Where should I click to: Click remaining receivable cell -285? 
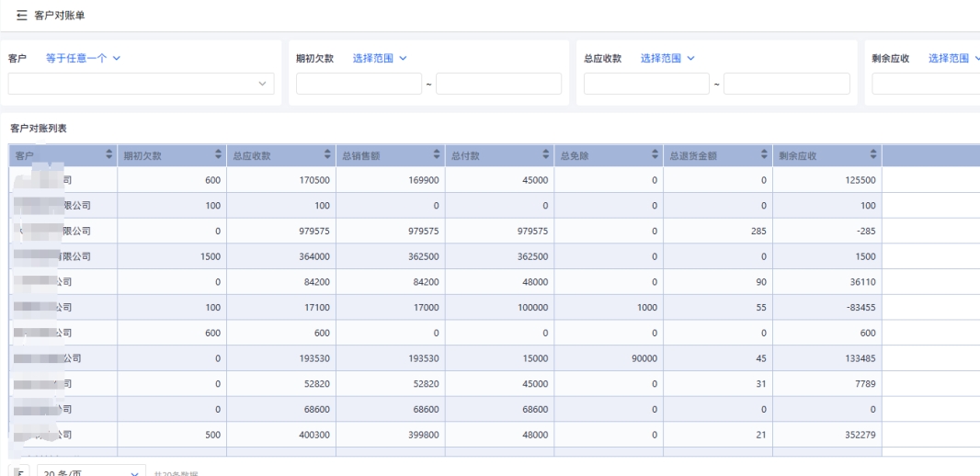click(826, 232)
